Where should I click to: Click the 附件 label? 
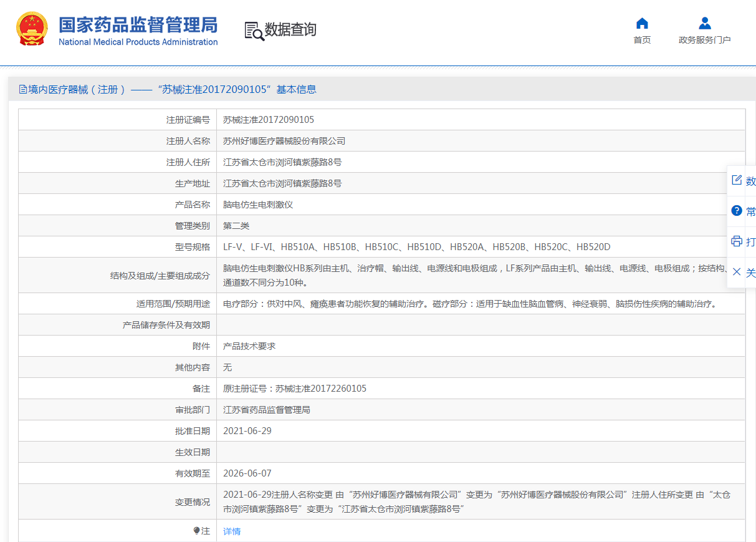coord(201,346)
